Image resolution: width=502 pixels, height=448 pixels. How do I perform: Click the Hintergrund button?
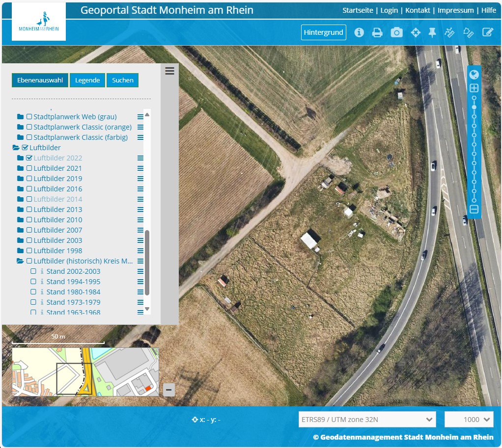(x=323, y=32)
